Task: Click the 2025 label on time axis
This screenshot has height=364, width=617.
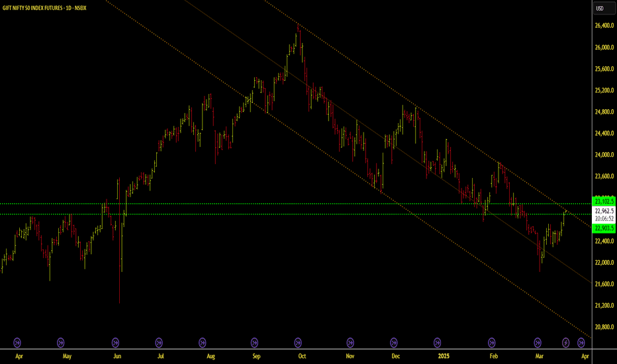Action: [444, 356]
